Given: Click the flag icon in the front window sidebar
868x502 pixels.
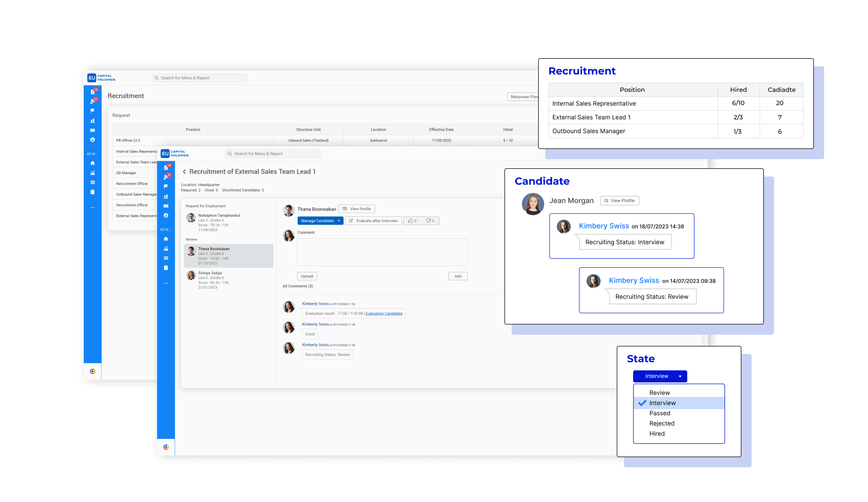Looking at the screenshot, I should [x=166, y=187].
